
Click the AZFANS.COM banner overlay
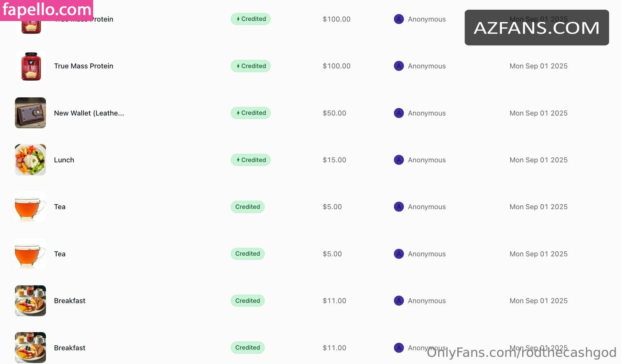[x=537, y=27]
